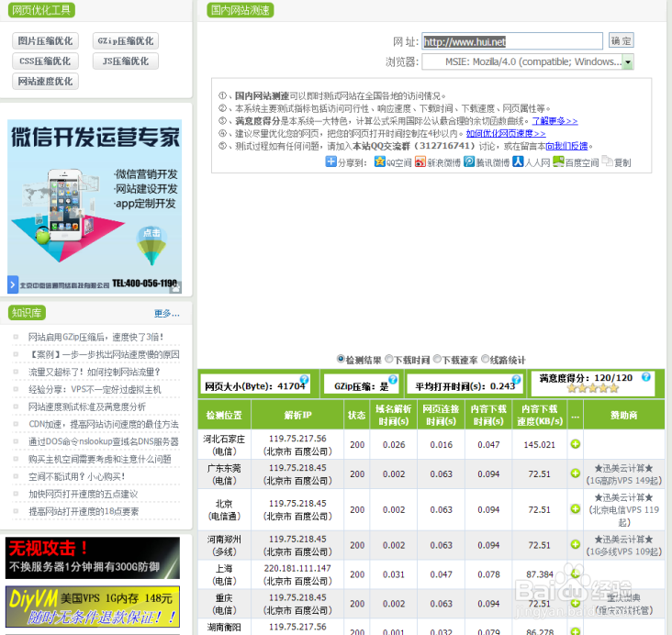
Task: Expand details with green plus for 河南郑州 row
Action: 575,544
